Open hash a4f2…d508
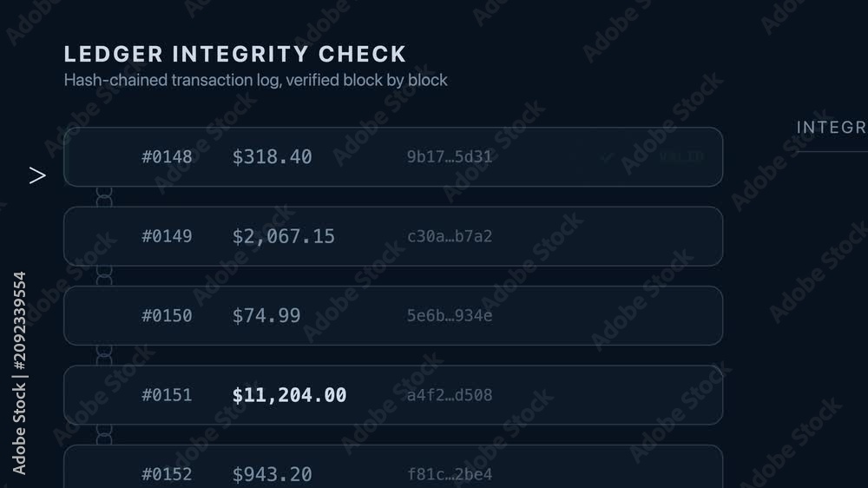 450,395
